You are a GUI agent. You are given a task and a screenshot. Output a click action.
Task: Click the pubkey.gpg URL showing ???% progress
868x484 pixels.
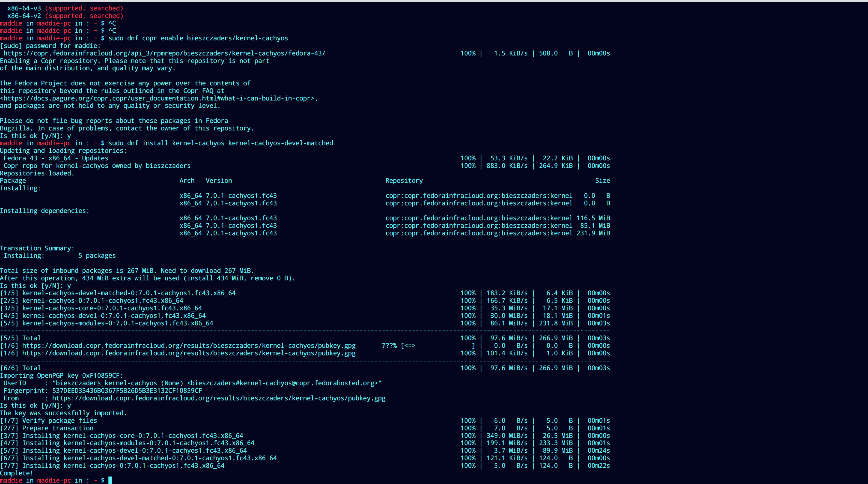pos(189,345)
